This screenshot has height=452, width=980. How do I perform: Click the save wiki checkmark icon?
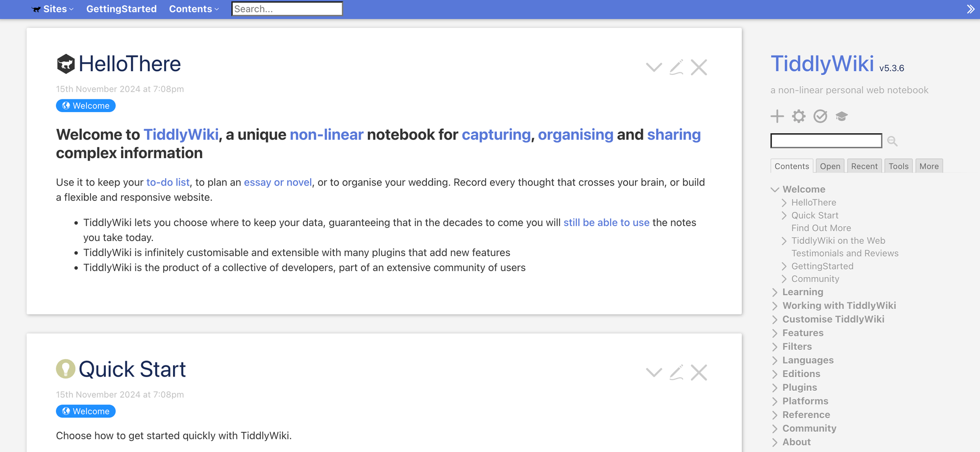point(820,116)
